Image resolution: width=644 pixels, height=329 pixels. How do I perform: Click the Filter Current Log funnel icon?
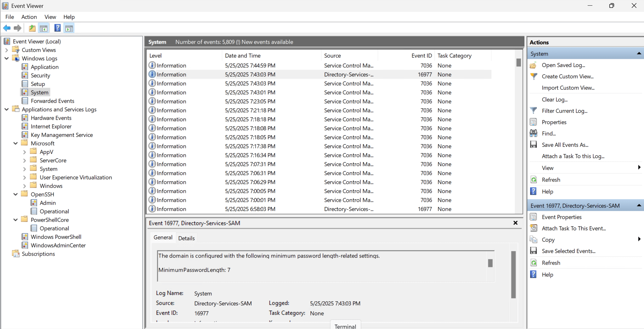(x=534, y=111)
